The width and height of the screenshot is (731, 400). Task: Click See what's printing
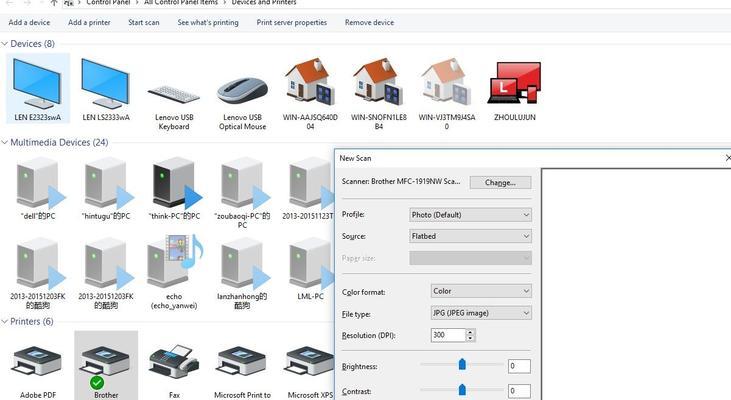(207, 22)
